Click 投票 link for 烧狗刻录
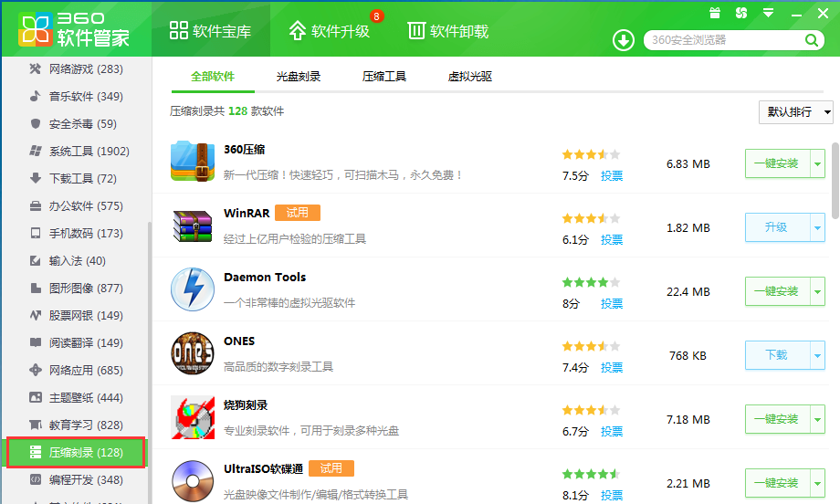Viewport: 840px width, 504px height. 611,431
